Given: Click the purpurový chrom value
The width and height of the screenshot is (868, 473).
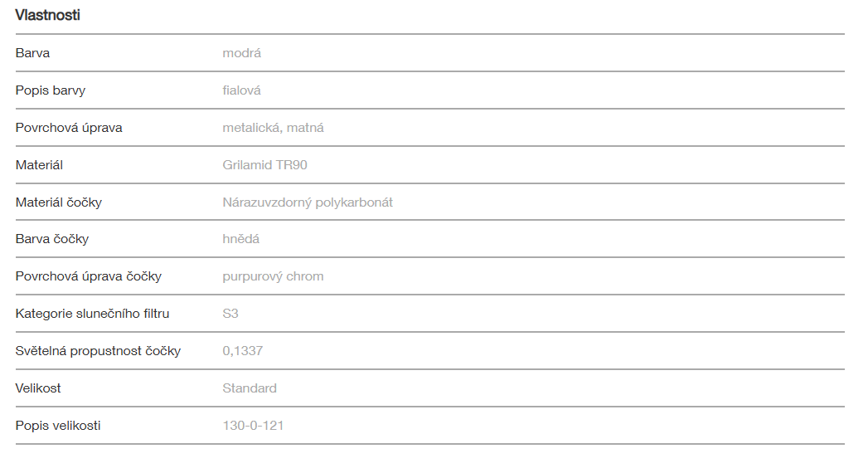Looking at the screenshot, I should tap(273, 276).
